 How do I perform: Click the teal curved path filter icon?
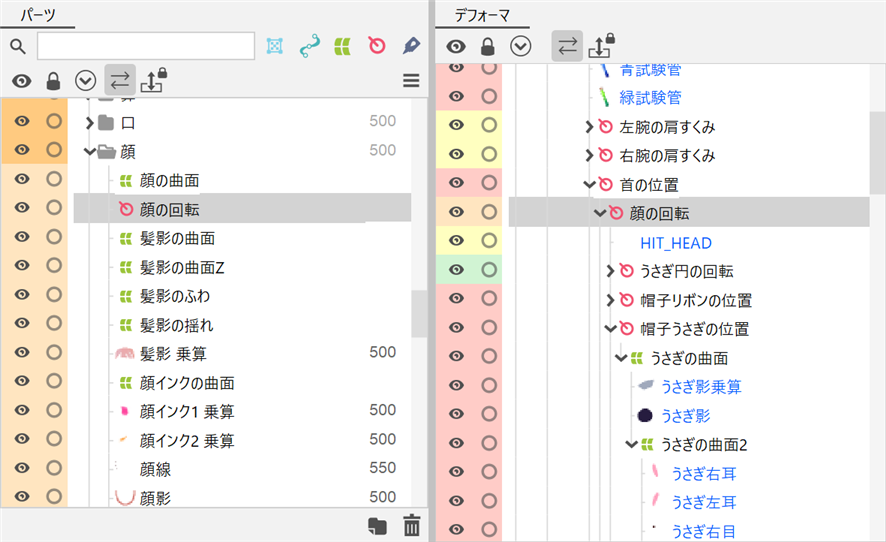click(309, 46)
